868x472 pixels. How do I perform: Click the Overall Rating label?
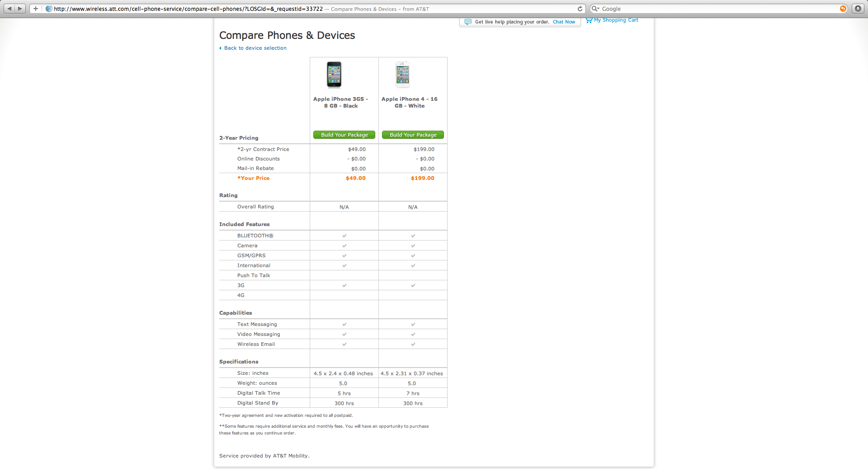[x=255, y=207]
